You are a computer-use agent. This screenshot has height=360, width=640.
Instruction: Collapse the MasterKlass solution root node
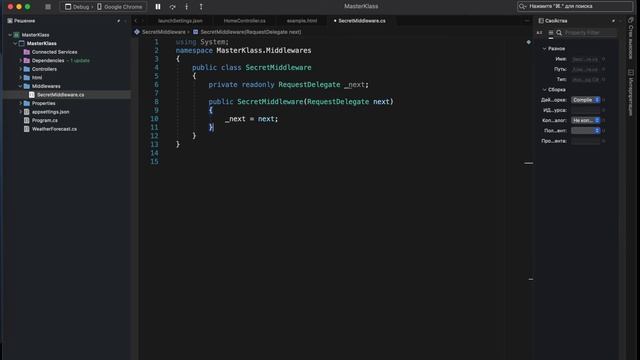[x=10, y=35]
